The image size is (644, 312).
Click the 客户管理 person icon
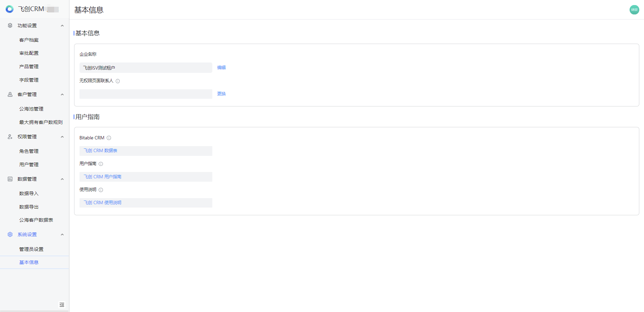(x=10, y=94)
